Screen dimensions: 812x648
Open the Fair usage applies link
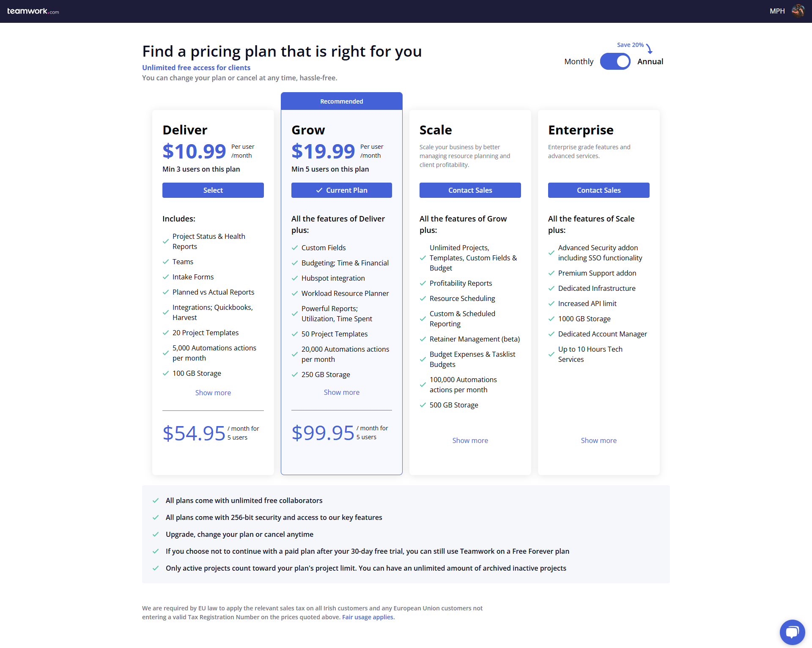[x=368, y=617]
